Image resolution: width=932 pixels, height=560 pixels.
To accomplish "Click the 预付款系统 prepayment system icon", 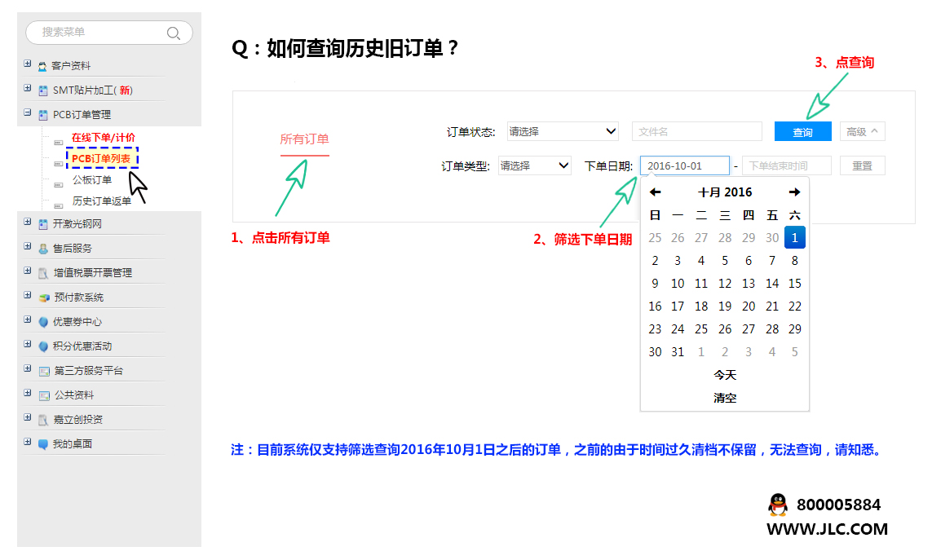I will pos(45,296).
